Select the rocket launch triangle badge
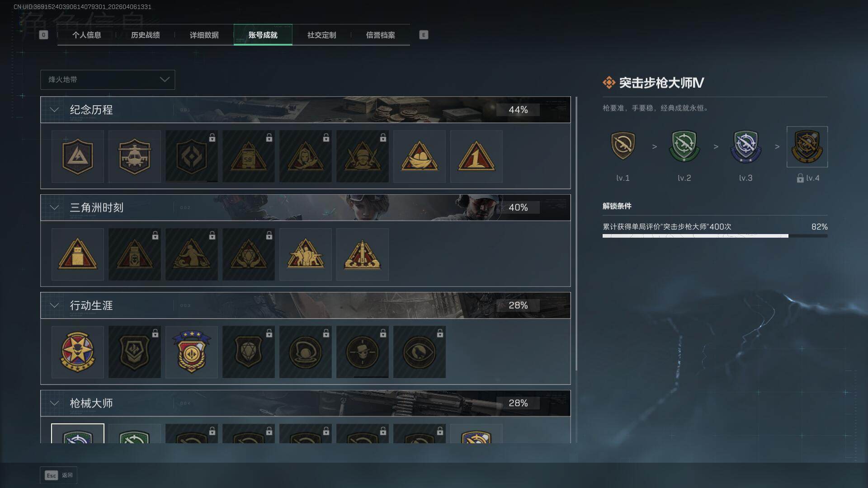This screenshot has height=488, width=868. (x=362, y=254)
